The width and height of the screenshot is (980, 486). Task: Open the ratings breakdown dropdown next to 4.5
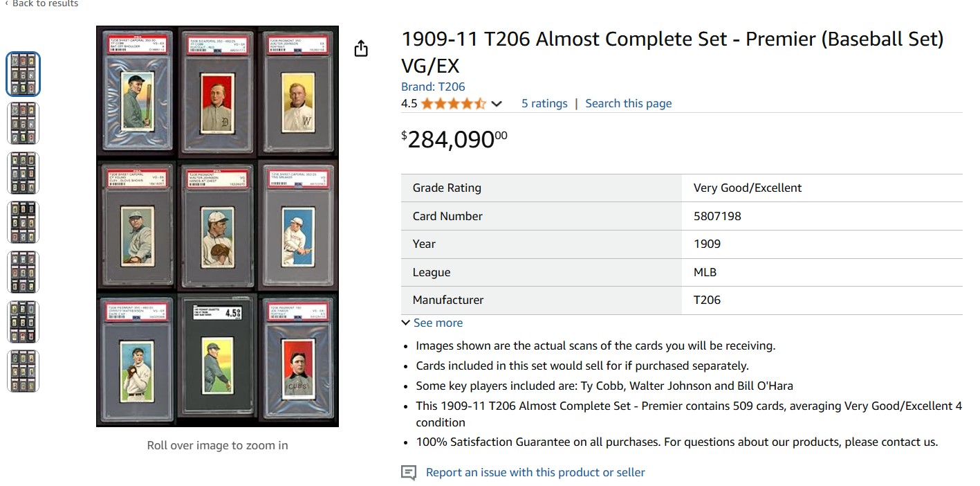495,103
